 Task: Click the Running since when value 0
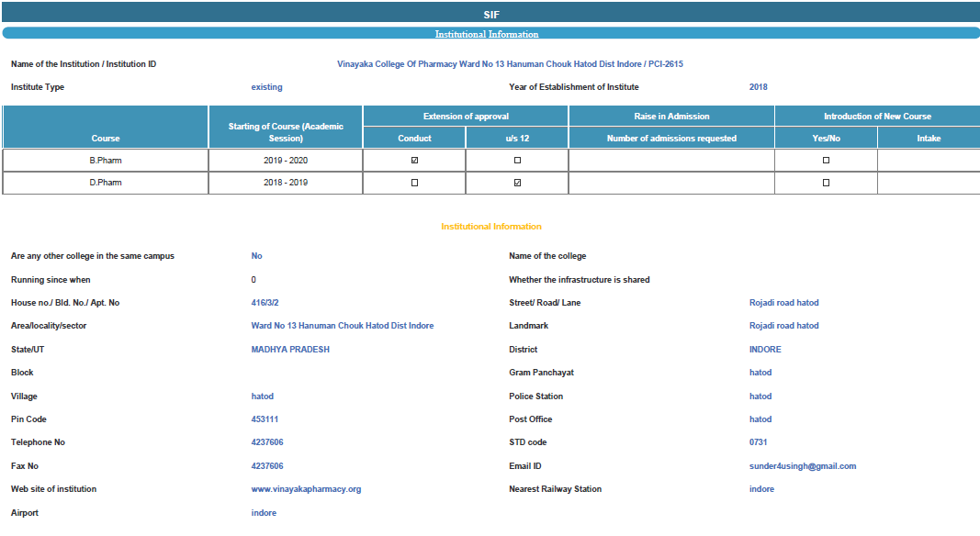tap(253, 280)
